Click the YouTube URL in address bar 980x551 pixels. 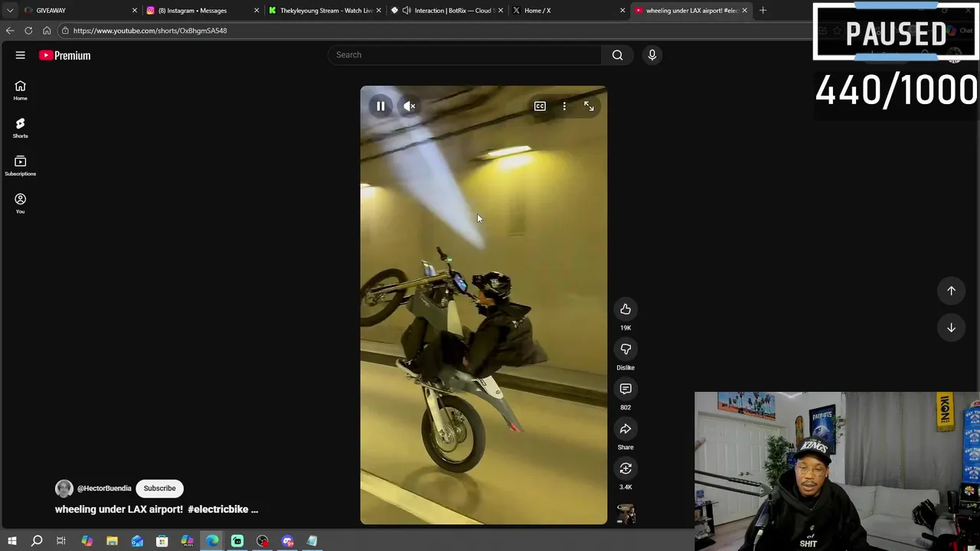tap(150, 31)
